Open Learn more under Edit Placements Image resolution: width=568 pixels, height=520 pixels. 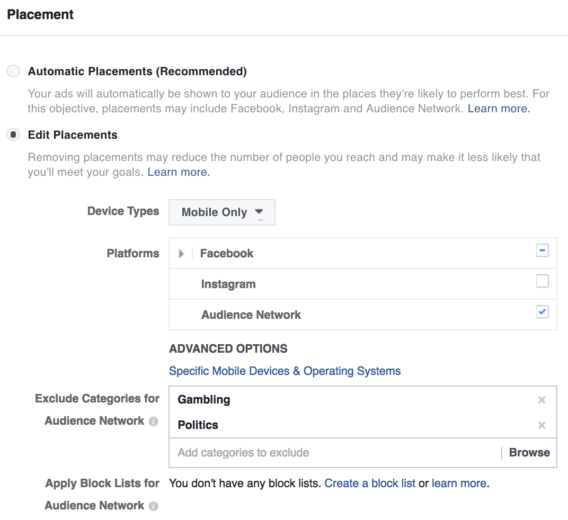click(177, 172)
